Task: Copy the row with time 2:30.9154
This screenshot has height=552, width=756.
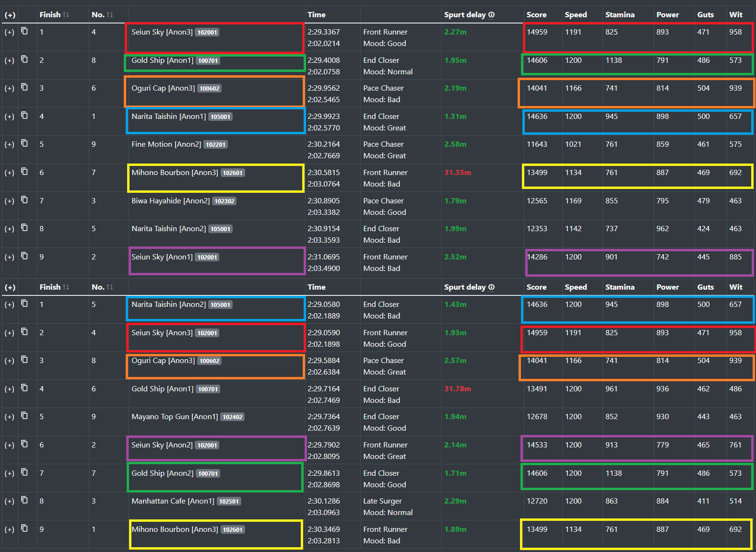Action: click(x=24, y=228)
